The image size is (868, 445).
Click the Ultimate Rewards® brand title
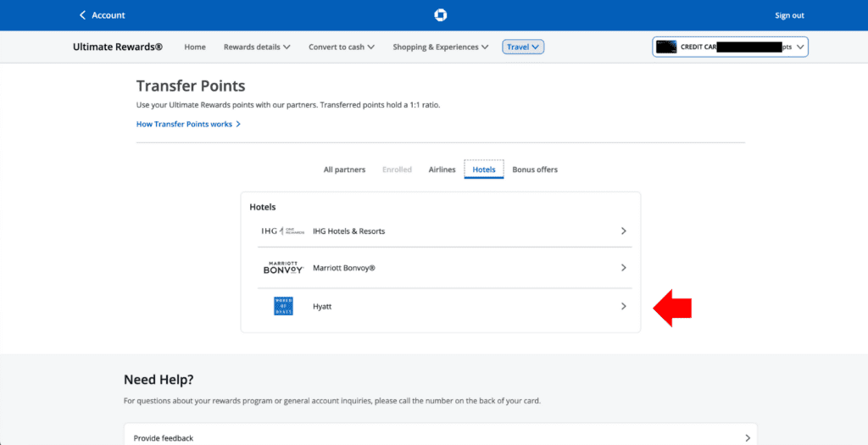(x=118, y=47)
